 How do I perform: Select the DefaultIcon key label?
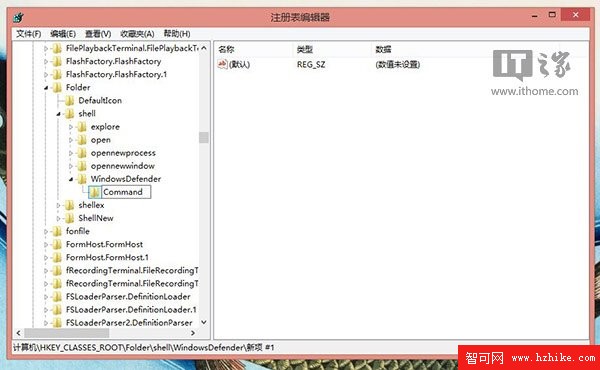pos(100,101)
